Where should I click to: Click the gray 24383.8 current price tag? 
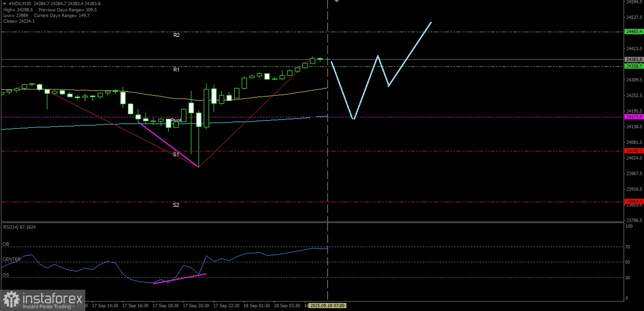634,59
